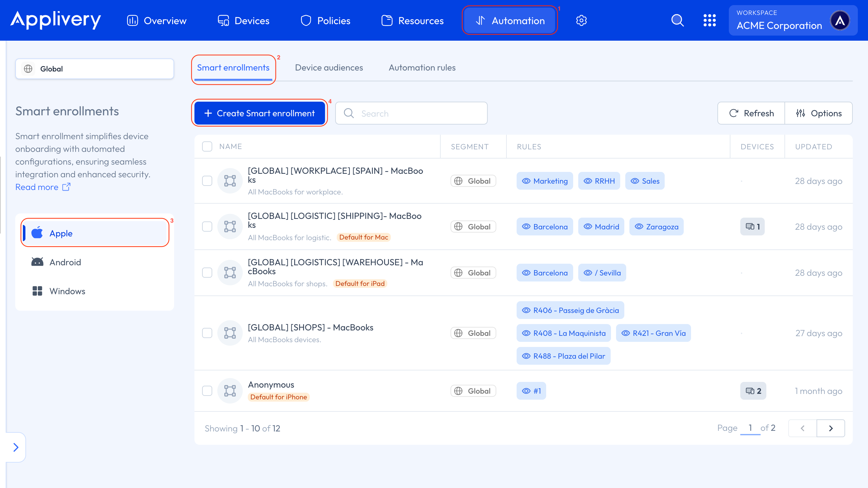Image resolution: width=868 pixels, height=488 pixels.
Task: Open the Devices menu
Action: (244, 21)
